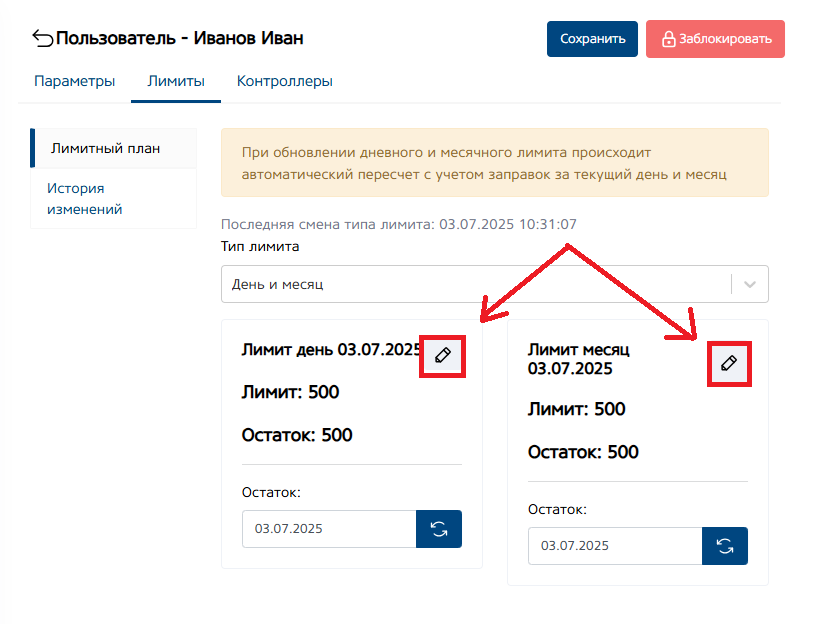Open the Контроллеры tab
The width and height of the screenshot is (820, 624).
(284, 82)
